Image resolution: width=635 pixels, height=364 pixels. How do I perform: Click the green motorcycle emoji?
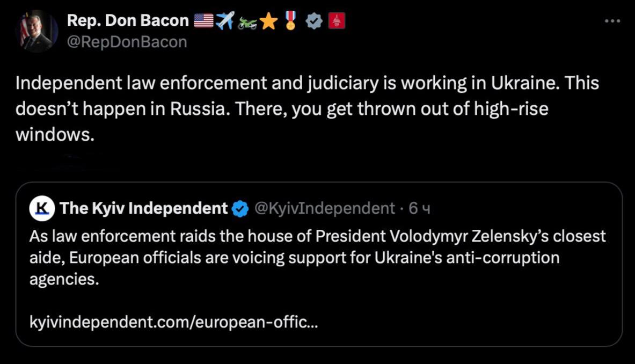coord(246,21)
